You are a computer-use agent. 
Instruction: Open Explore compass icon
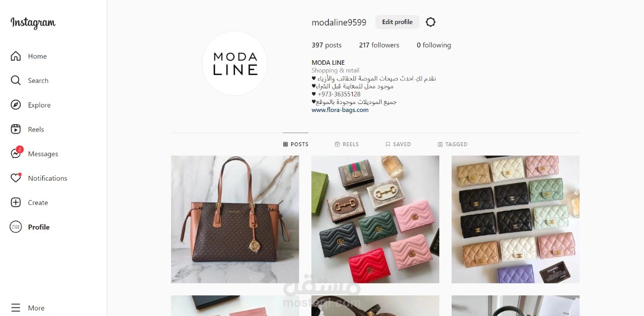[x=16, y=105]
